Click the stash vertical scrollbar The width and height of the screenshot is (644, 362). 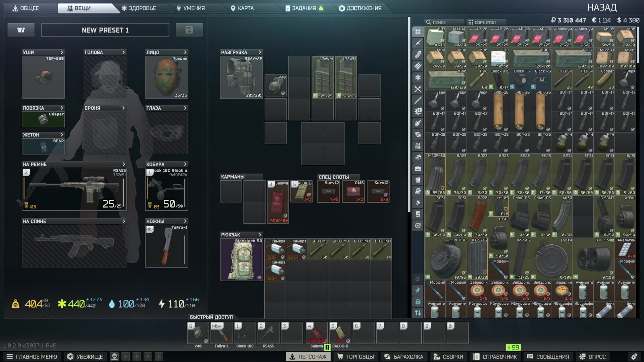pos(638,45)
